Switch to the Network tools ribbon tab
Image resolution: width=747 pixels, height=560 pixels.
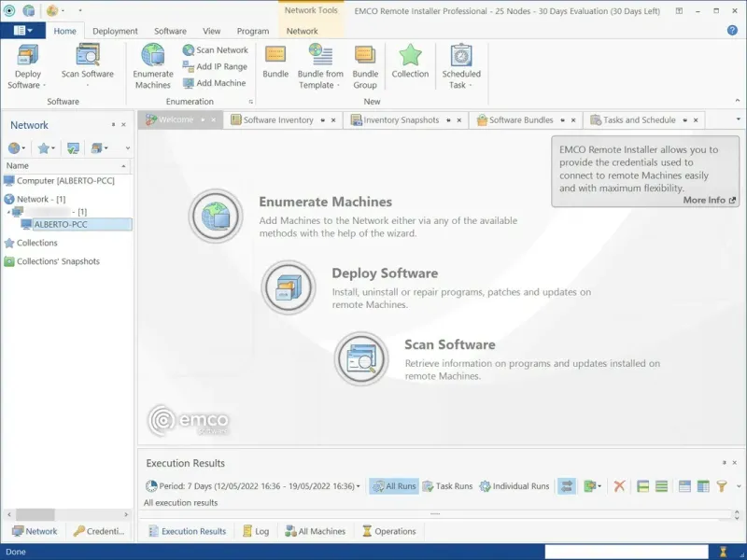click(x=302, y=31)
